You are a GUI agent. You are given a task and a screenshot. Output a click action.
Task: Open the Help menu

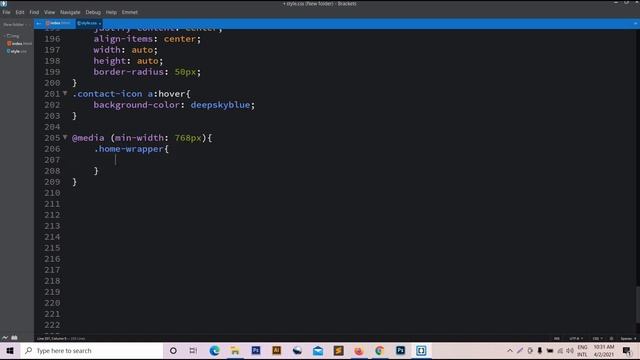pyautogui.click(x=111, y=12)
